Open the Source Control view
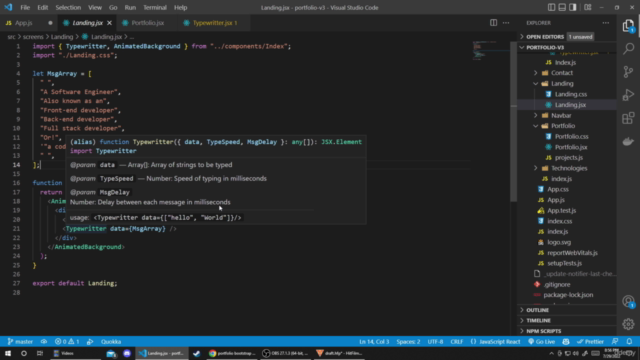Viewport: 640px width, 360px height. [x=629, y=72]
